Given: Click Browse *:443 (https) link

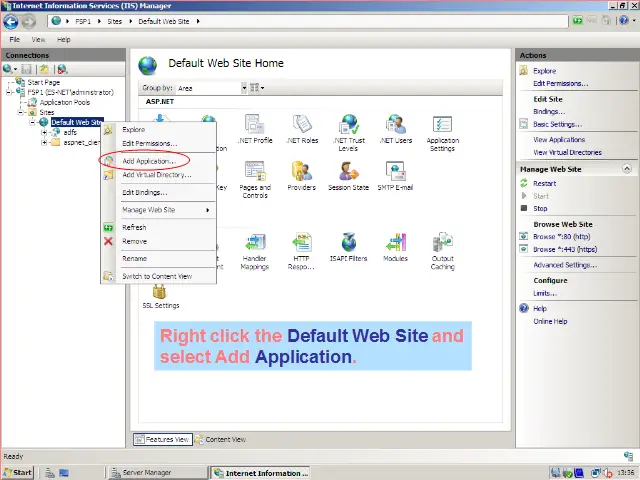Looking at the screenshot, I should point(565,249).
